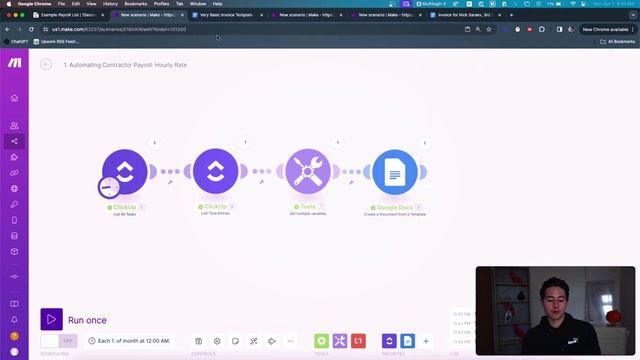
Task: Switch to Invoice for Nick Saraev tab
Action: [x=464, y=15]
